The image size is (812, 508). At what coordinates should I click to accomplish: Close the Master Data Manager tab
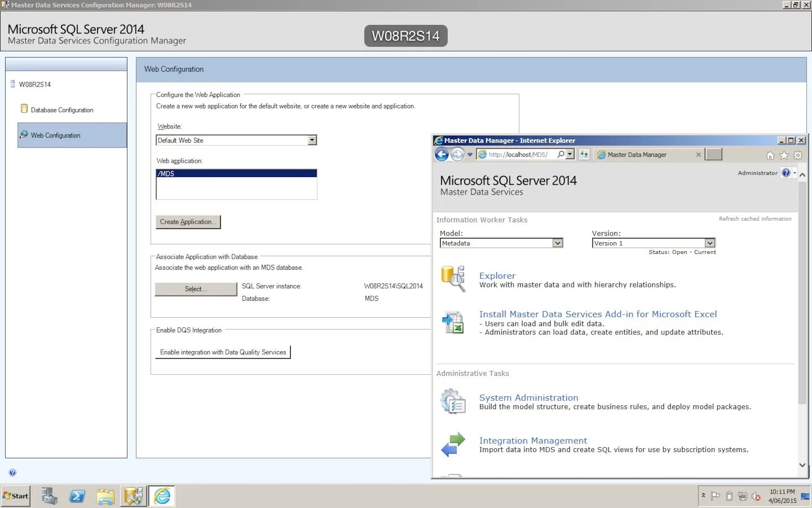click(x=698, y=155)
